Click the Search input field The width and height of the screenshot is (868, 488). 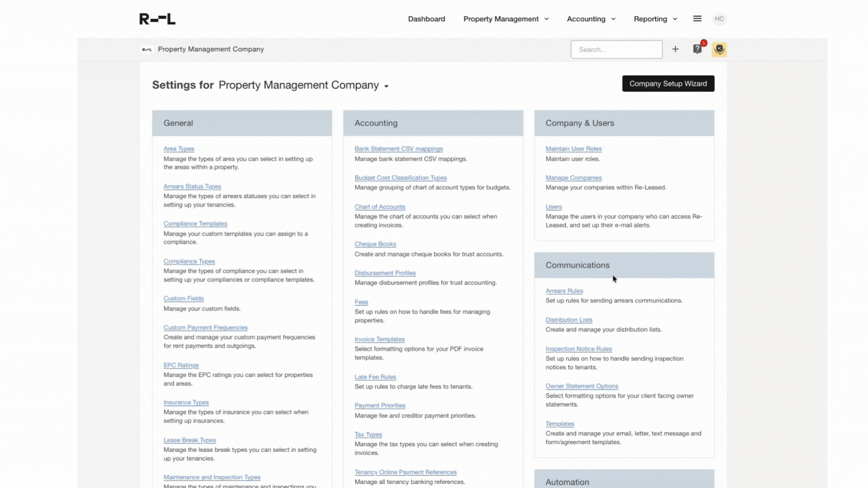pyautogui.click(x=616, y=50)
